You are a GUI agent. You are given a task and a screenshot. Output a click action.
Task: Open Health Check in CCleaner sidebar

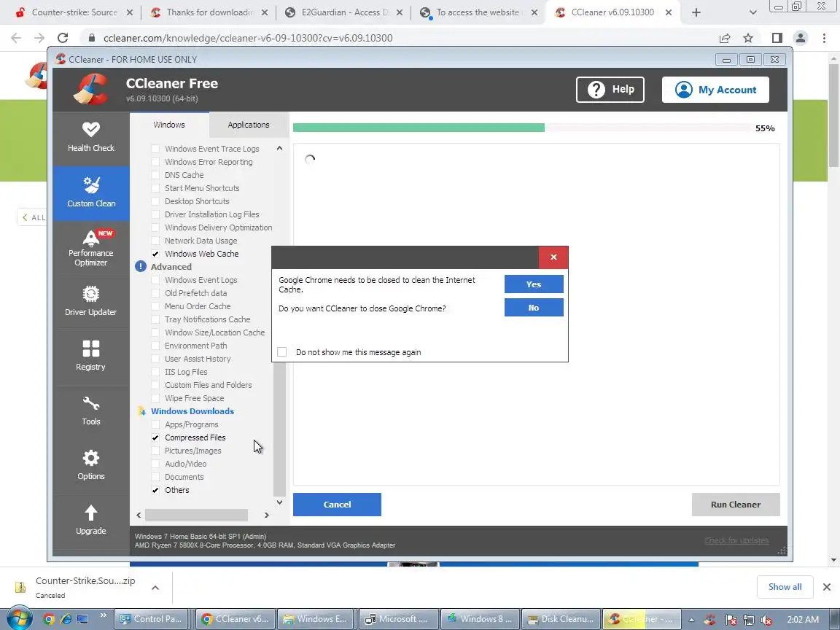click(91, 138)
